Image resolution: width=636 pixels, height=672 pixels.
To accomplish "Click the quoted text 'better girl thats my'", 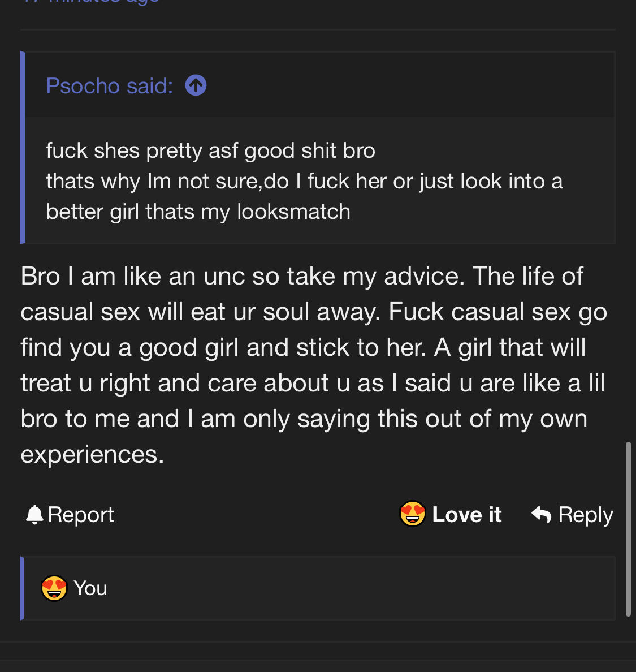I will [138, 212].
